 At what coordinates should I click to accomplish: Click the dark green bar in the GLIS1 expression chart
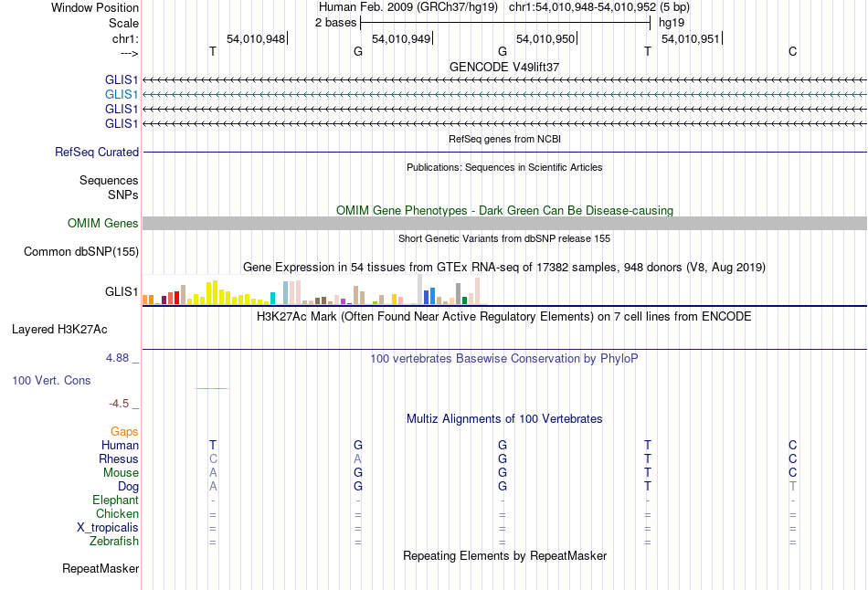point(464,300)
